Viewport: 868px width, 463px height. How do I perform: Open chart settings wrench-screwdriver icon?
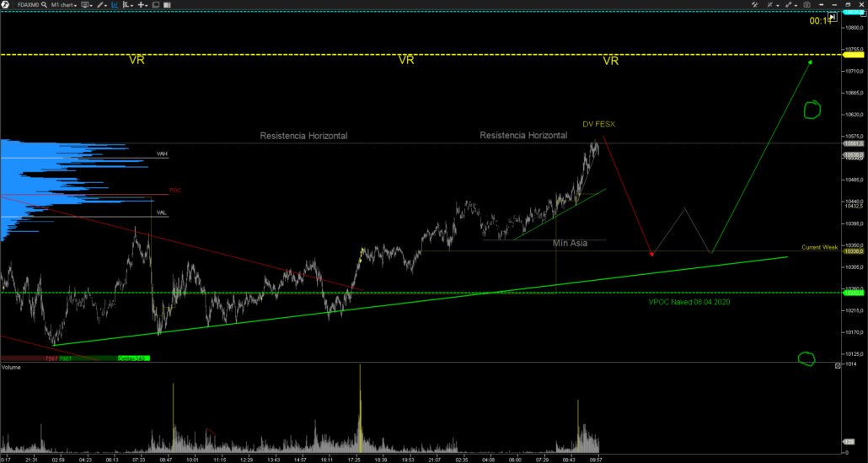coord(755,4)
